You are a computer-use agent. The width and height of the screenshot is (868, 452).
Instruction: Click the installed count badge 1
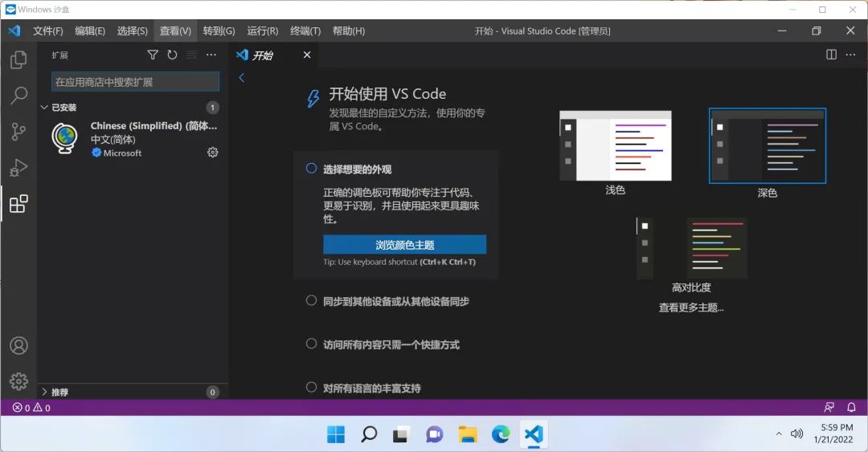[x=212, y=108]
